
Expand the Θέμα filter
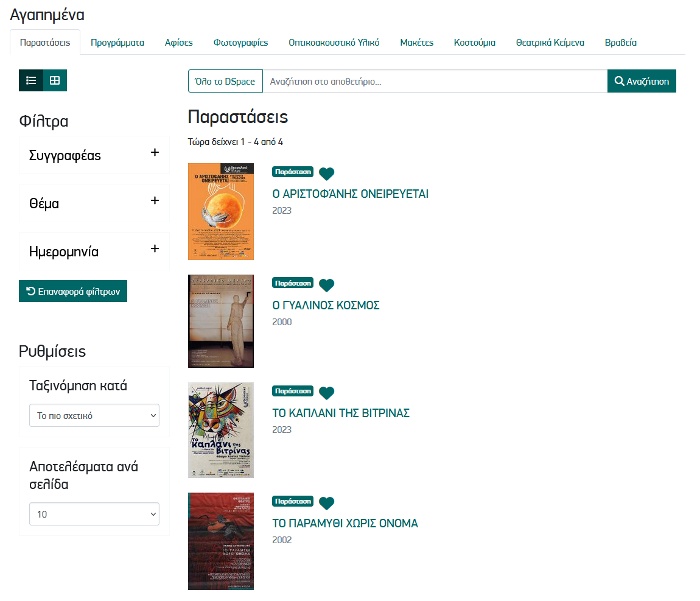coord(155,201)
